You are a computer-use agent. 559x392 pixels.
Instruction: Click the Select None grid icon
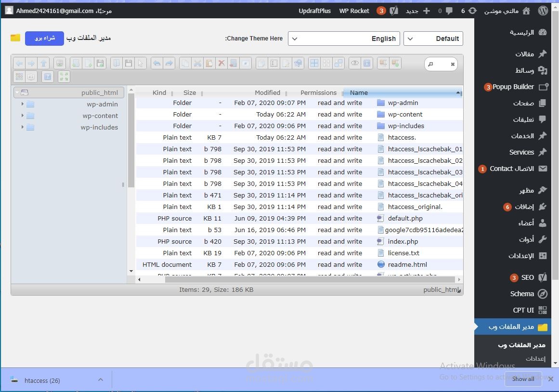pos(326,64)
